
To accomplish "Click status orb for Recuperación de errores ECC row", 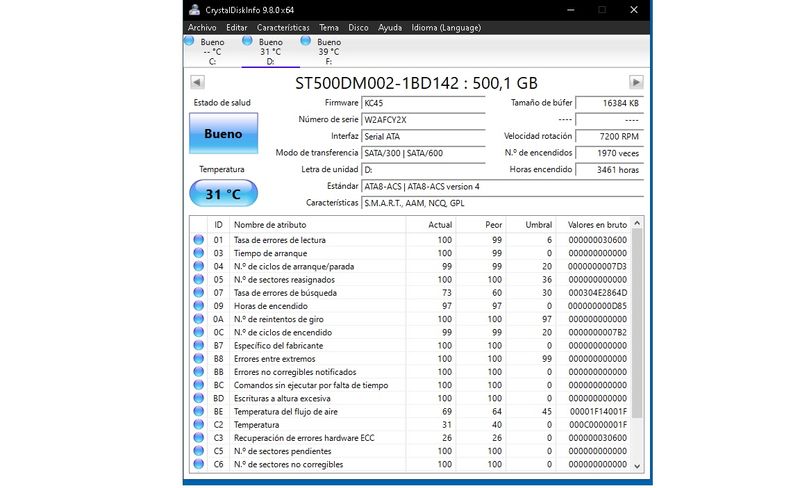I will 198,438.
